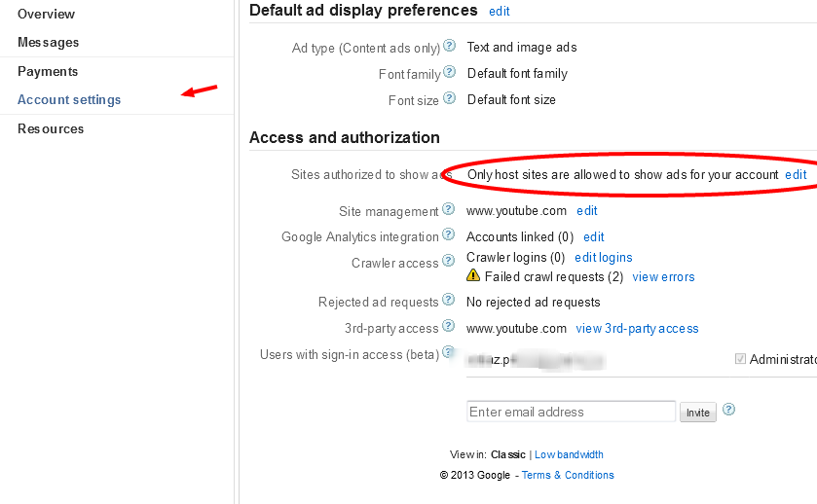Click help icon next to Font family
The width and height of the screenshot is (817, 504).
point(449,72)
